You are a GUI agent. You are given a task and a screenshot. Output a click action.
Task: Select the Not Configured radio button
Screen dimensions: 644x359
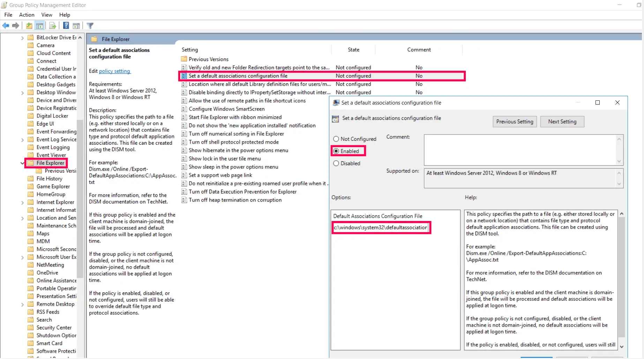point(336,139)
